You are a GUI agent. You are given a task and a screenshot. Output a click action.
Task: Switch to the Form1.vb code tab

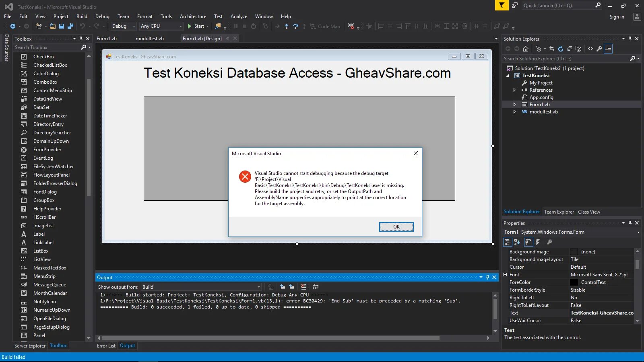pos(107,39)
